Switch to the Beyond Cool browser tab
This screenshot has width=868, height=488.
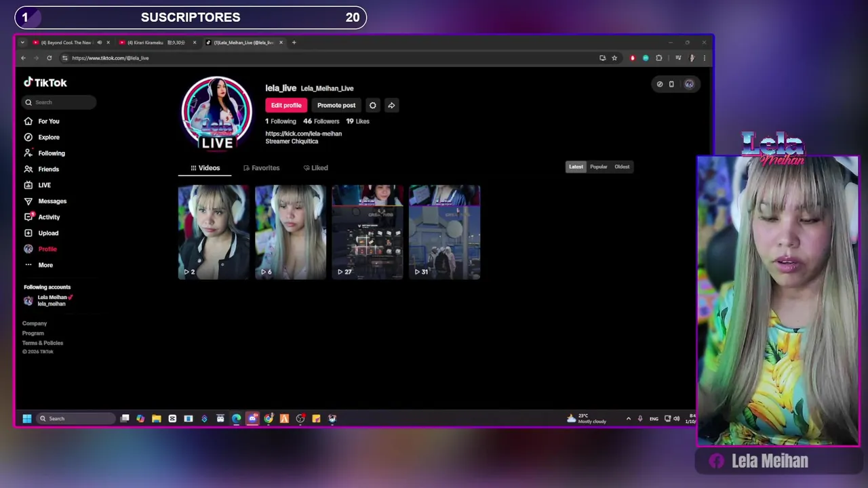[66, 43]
